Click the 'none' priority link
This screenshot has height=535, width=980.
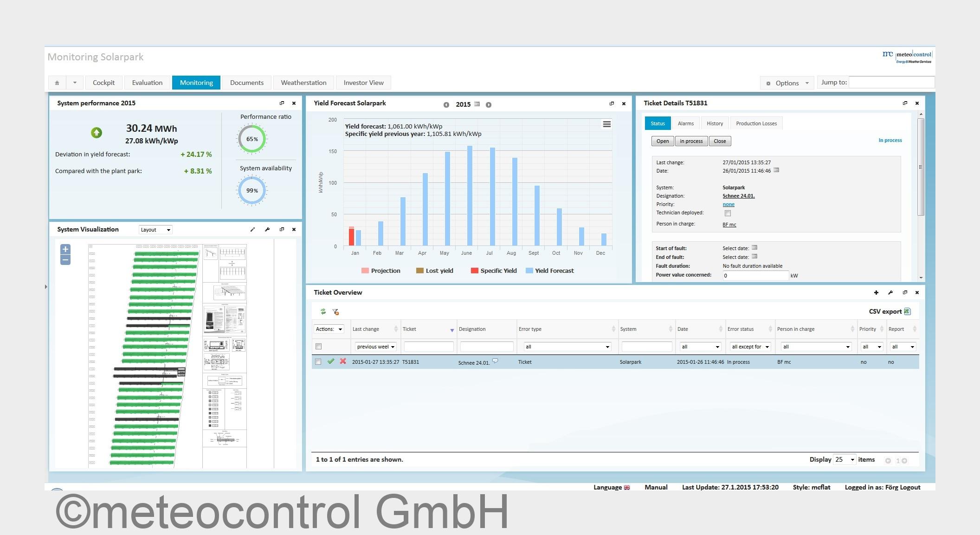pyautogui.click(x=729, y=204)
